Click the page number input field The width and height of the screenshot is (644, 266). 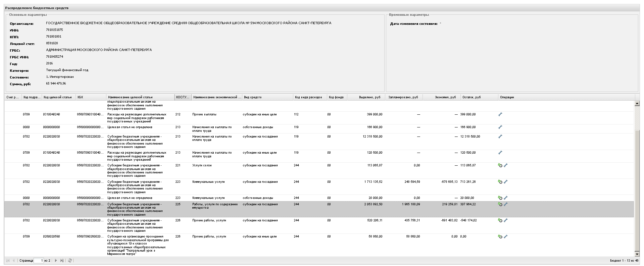(x=39, y=261)
